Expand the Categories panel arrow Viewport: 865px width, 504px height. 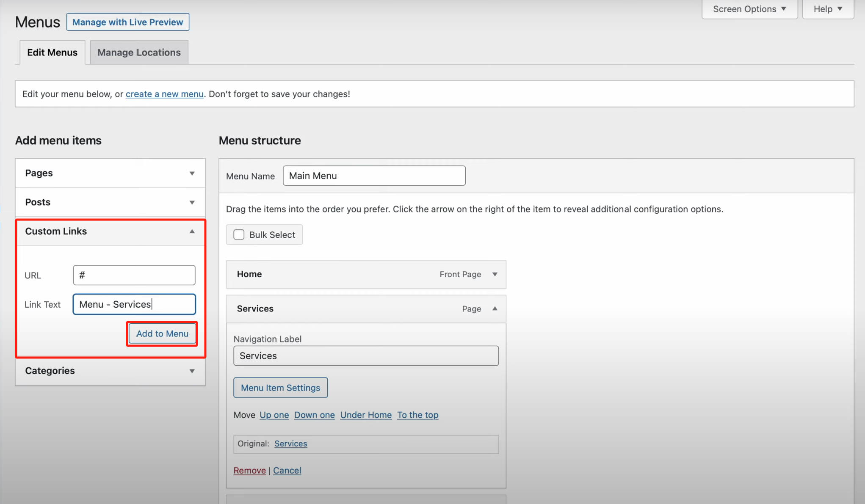(192, 371)
